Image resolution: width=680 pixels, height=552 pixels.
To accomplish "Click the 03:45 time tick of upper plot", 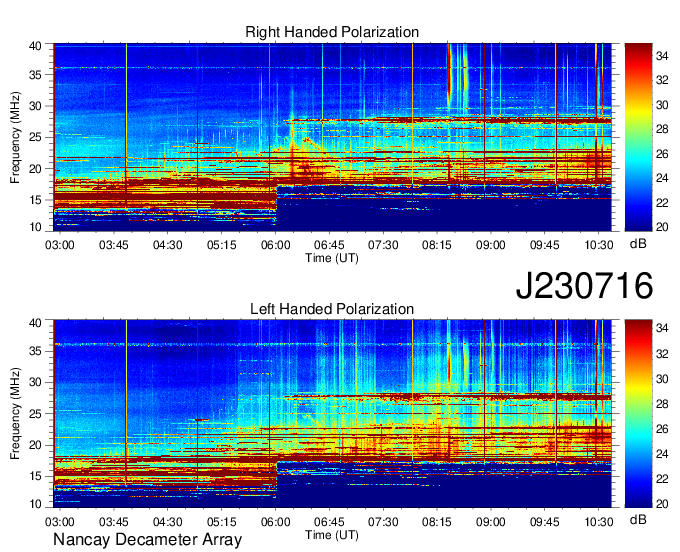I will [x=114, y=245].
